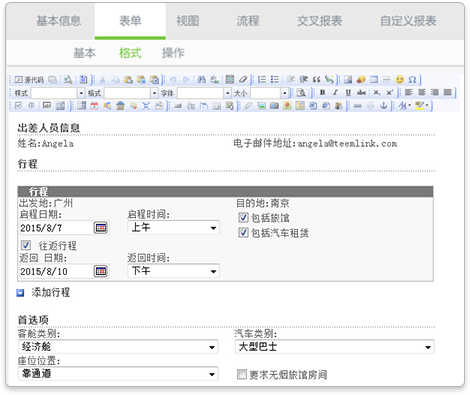This screenshot has width=470, height=395.
Task: Toggle bold formatting
Action: (322, 92)
